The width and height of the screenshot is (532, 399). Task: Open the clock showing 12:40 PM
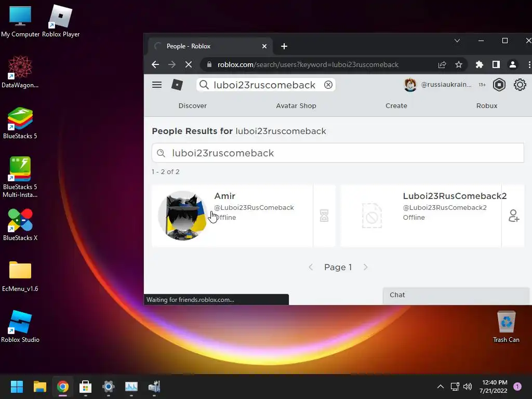(x=494, y=387)
